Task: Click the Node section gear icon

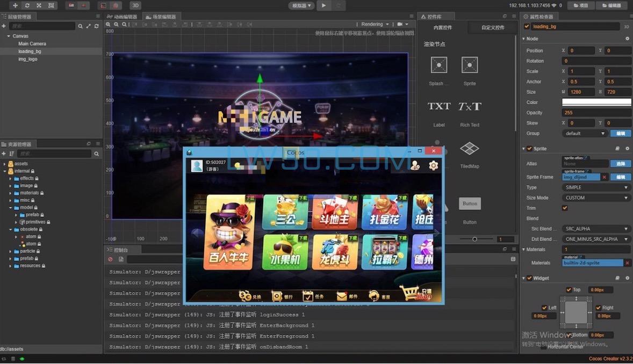Action: click(x=627, y=39)
